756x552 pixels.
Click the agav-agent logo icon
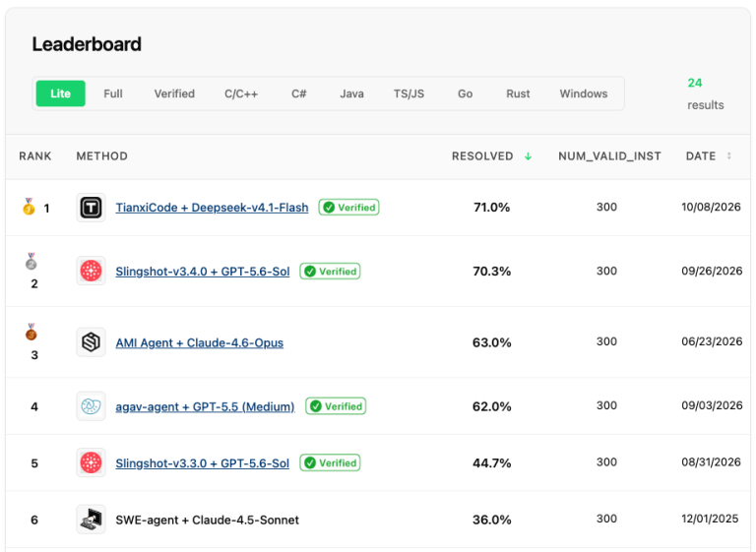point(91,406)
